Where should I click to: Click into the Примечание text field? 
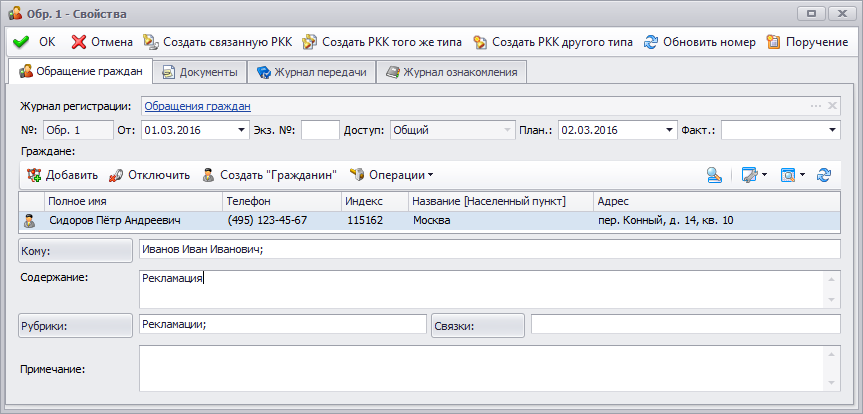(481, 369)
